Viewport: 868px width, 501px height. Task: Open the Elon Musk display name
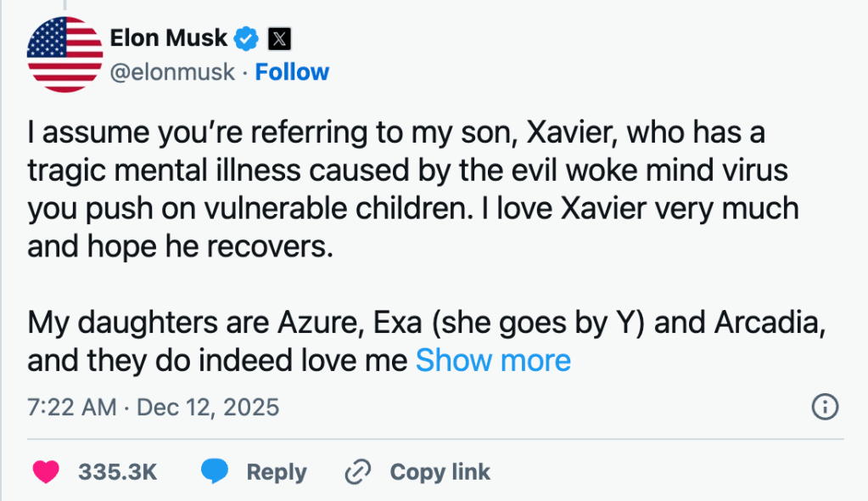(169, 37)
